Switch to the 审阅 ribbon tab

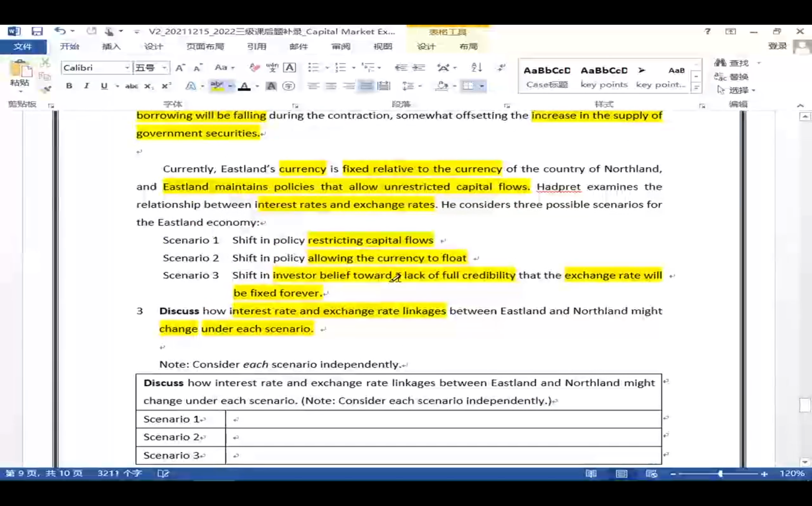coord(340,47)
